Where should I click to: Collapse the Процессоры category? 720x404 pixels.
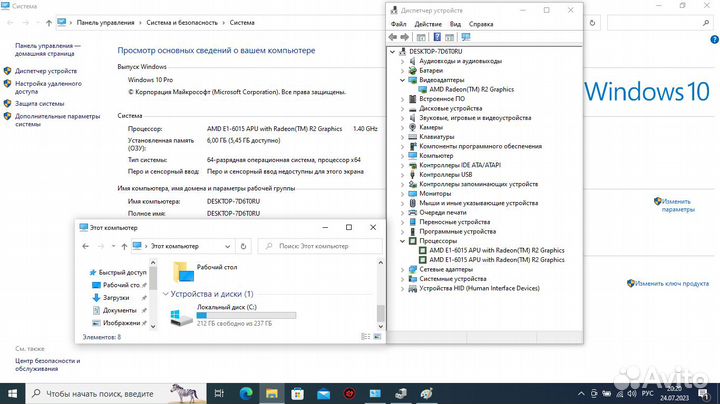[403, 241]
